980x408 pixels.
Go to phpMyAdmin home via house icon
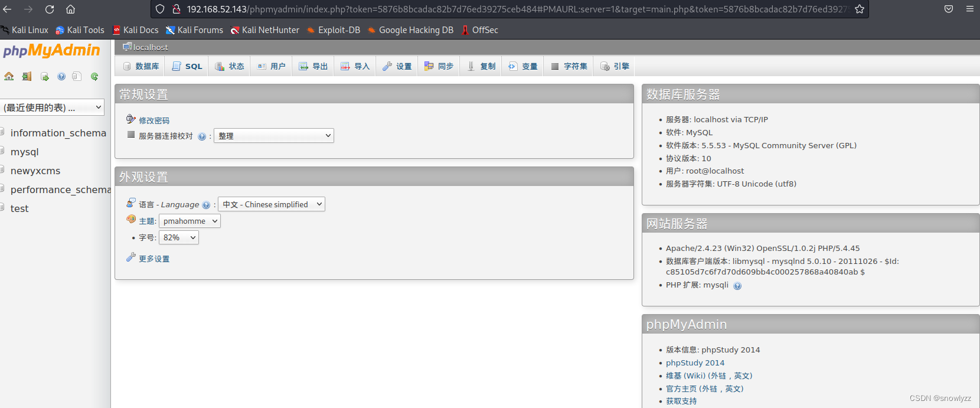tap(9, 76)
